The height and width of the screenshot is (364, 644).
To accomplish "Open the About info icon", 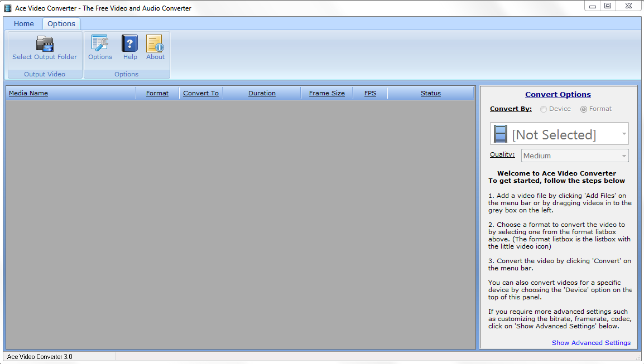I will (x=155, y=43).
